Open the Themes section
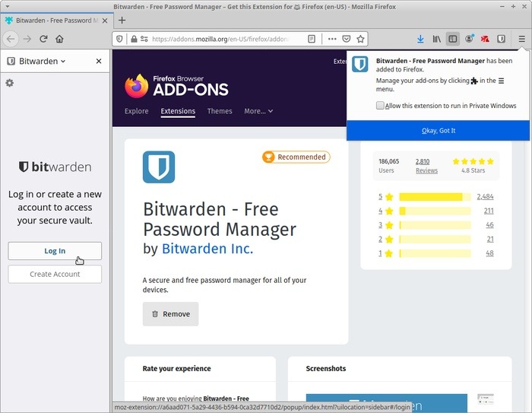532x413 pixels. (220, 111)
